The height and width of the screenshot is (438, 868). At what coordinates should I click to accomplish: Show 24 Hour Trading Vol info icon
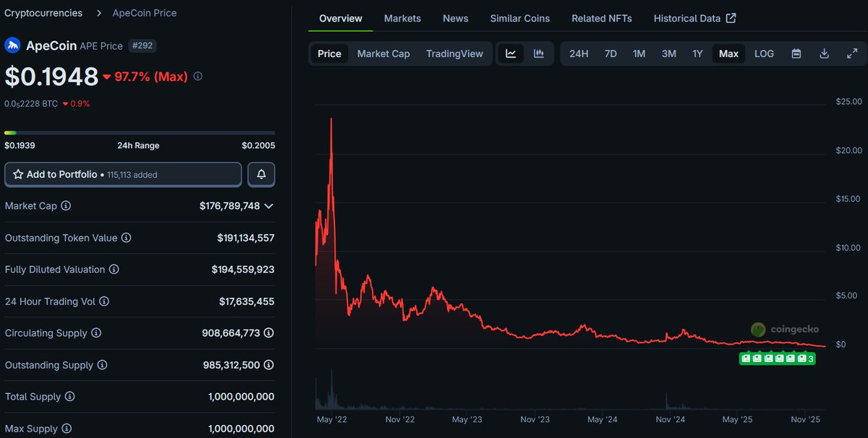point(104,301)
